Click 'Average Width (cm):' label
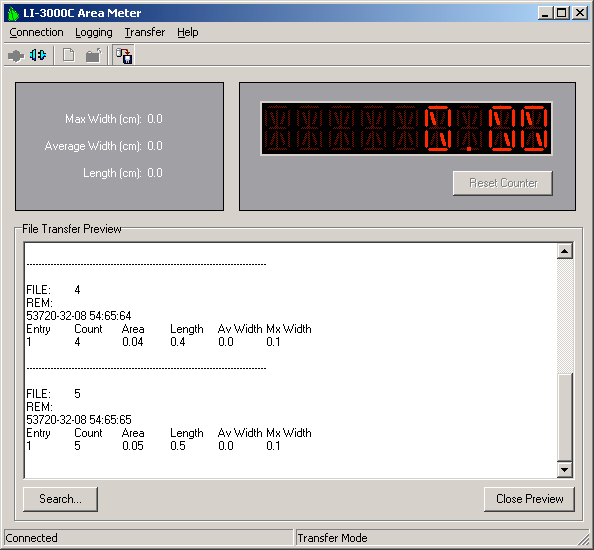This screenshot has height=550, width=594. point(93,146)
